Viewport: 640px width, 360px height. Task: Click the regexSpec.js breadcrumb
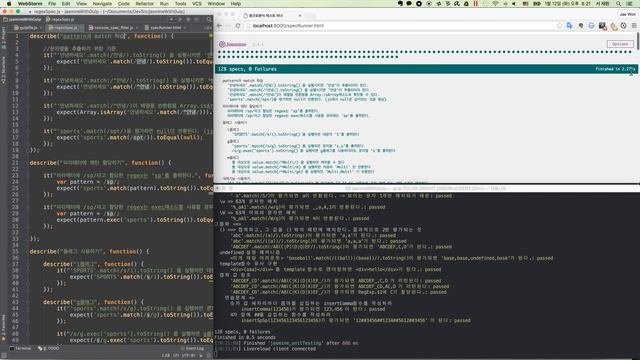click(60, 19)
